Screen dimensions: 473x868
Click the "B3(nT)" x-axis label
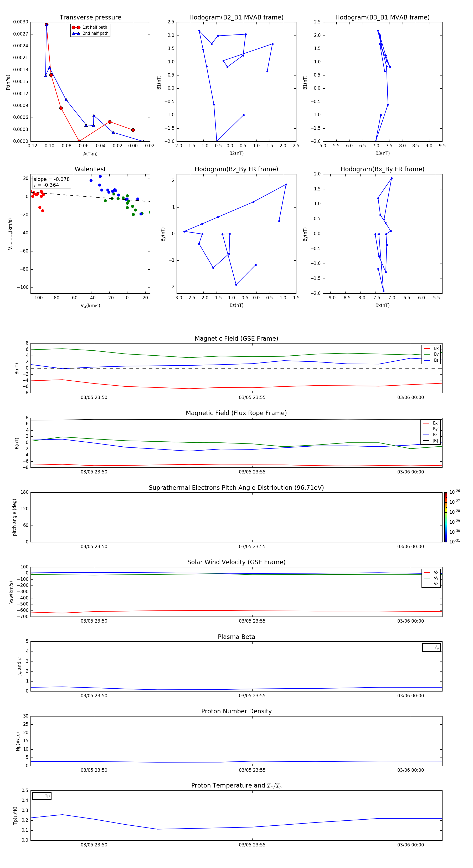coord(382,153)
